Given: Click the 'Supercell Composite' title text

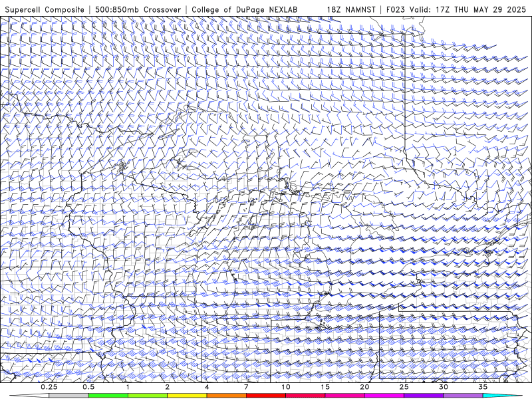Looking at the screenshot, I should click(x=45, y=9).
